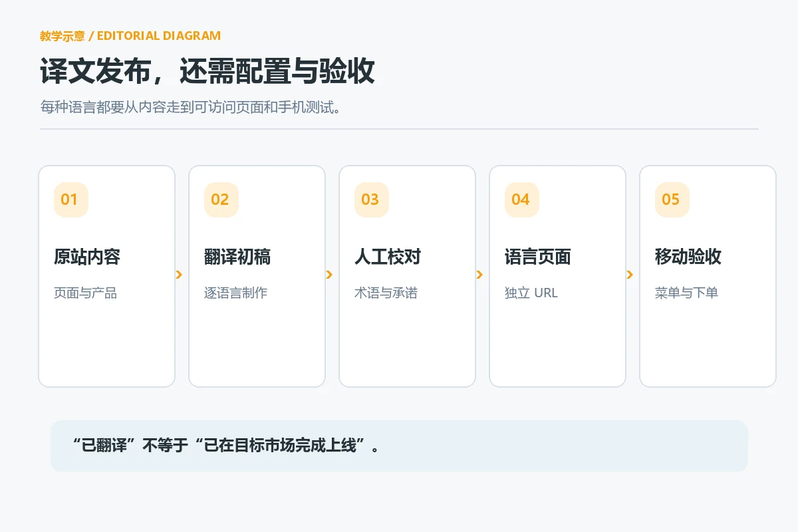Select the "逐语言制作" description text
Viewport: 798px width, 532px height.
pos(236,293)
